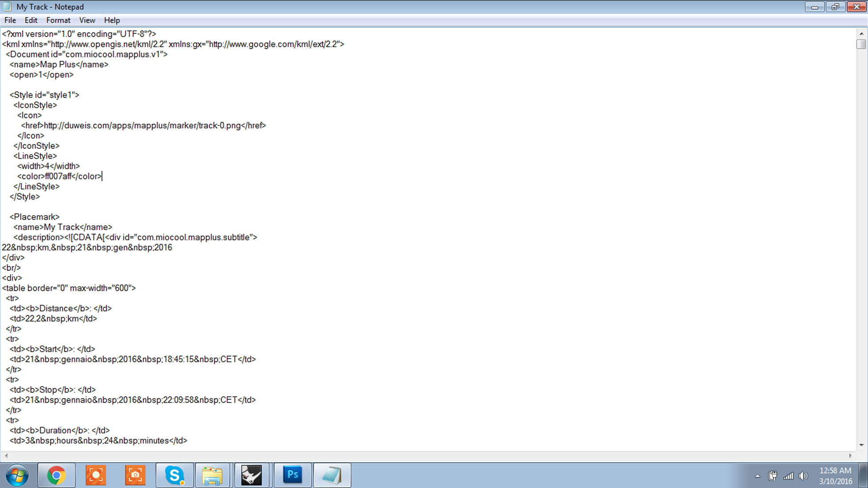
Task: Open the View menu
Action: click(x=87, y=20)
